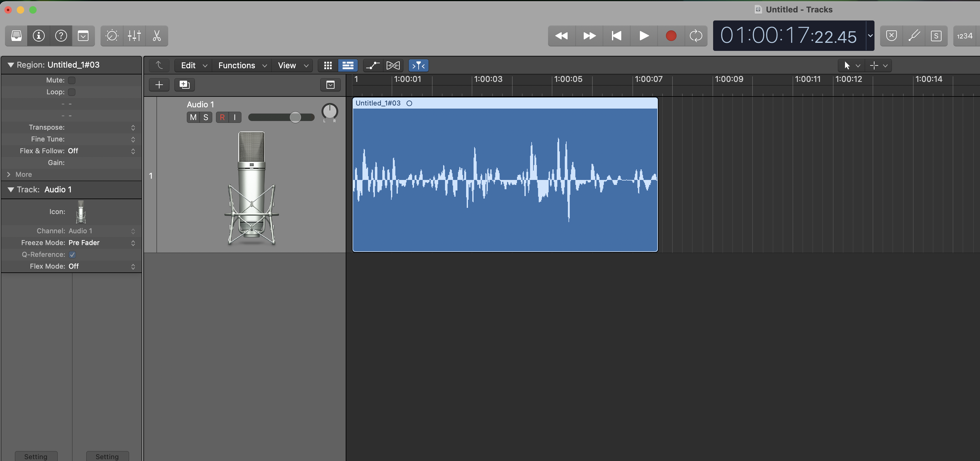Enable the Flex Time icon
Viewport: 980px width, 461px height.
coord(393,65)
